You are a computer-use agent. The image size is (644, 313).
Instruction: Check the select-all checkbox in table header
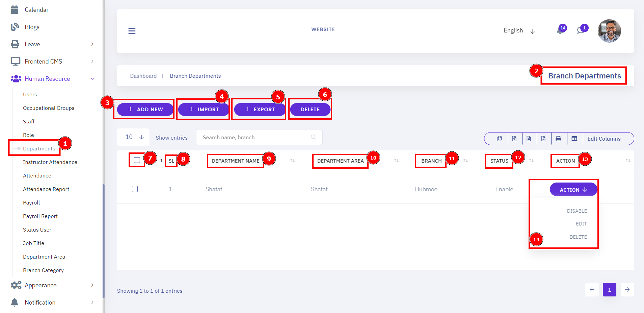click(x=137, y=160)
